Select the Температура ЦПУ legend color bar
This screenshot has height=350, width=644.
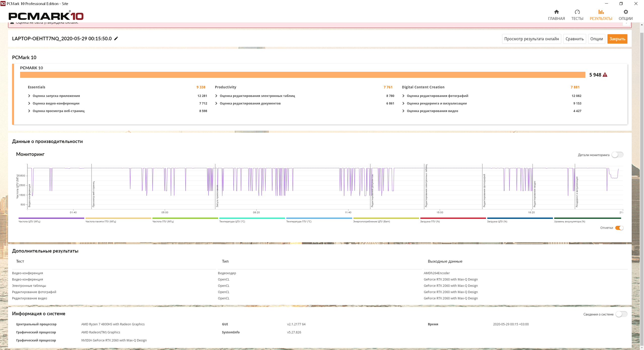click(x=252, y=218)
